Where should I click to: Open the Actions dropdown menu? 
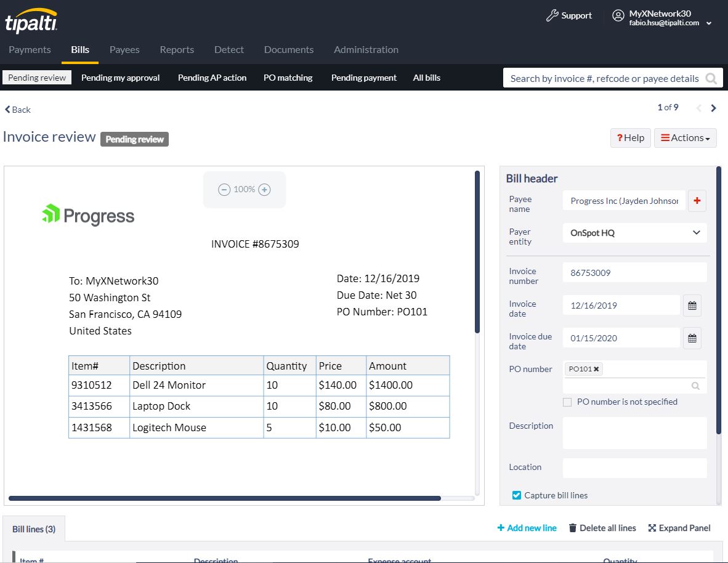coord(685,138)
